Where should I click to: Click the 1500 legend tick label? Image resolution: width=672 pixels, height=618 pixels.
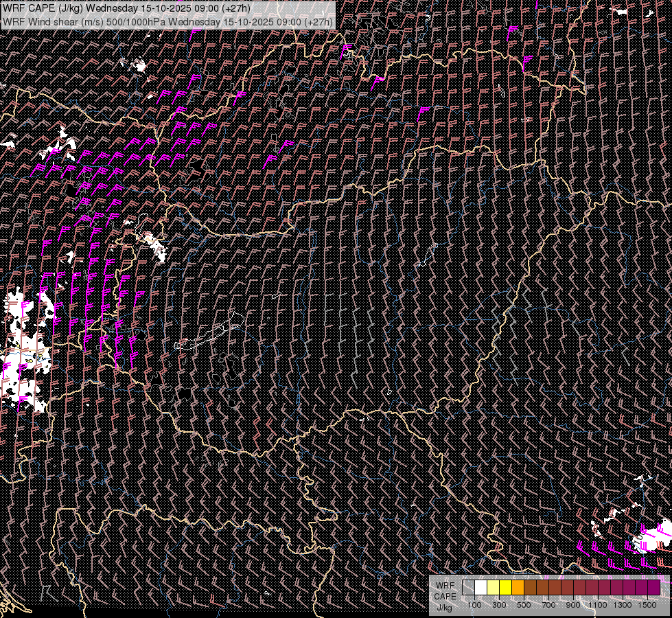coord(647,605)
